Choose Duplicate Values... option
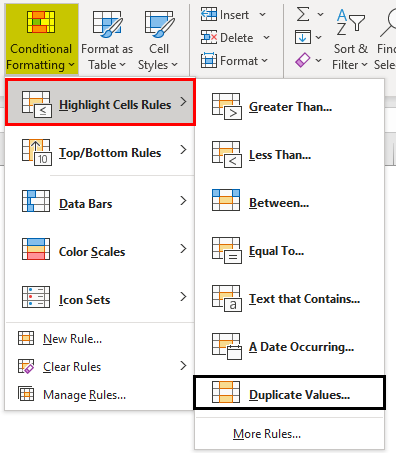Screen dimensions: 396x453 pyautogui.click(x=289, y=392)
